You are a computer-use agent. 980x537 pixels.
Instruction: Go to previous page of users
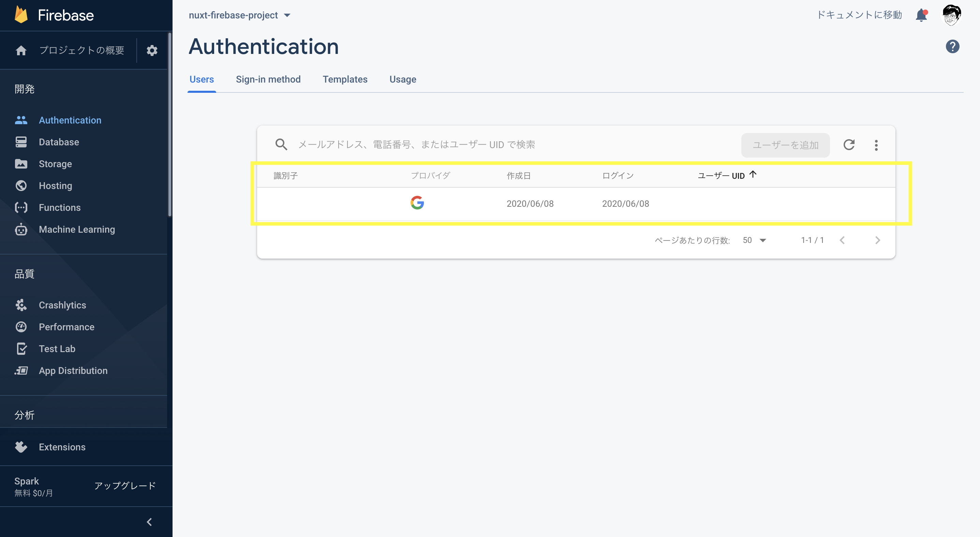(842, 240)
